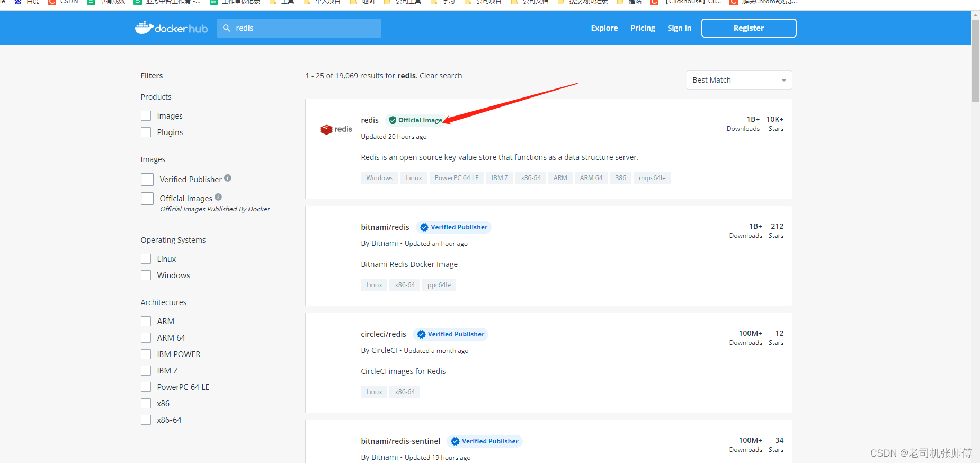Click the search magnifier icon
The width and height of the screenshot is (980, 463).
point(227,28)
